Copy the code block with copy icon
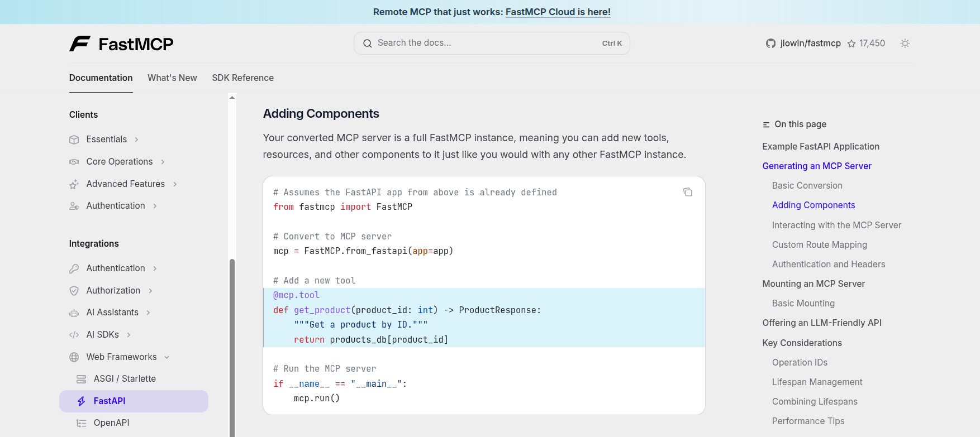Viewport: 980px width, 437px height. 688,192
